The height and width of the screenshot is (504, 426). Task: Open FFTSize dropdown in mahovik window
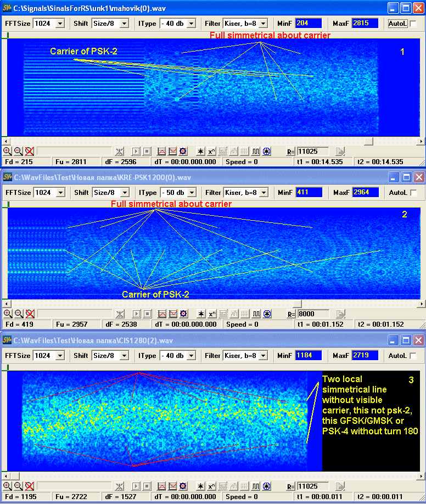click(x=60, y=24)
